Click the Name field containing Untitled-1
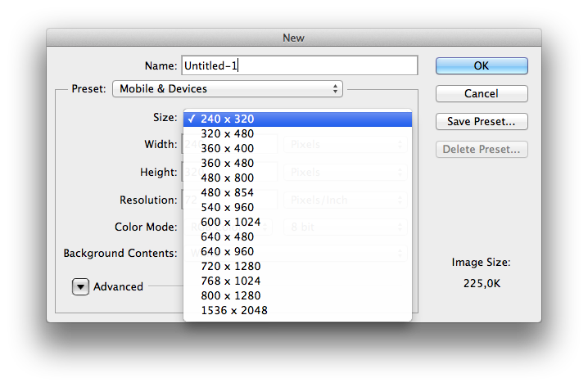Image resolution: width=588 pixels, height=387 pixels. pos(300,65)
